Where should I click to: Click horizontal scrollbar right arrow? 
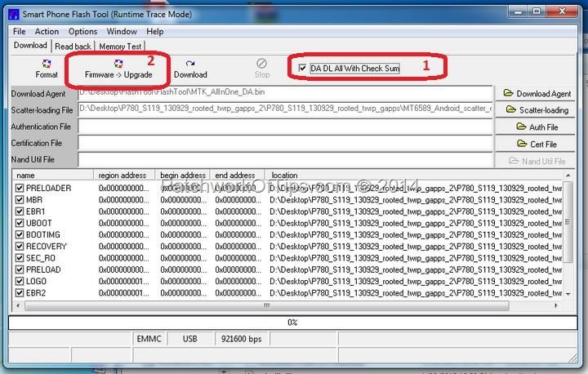556,305
